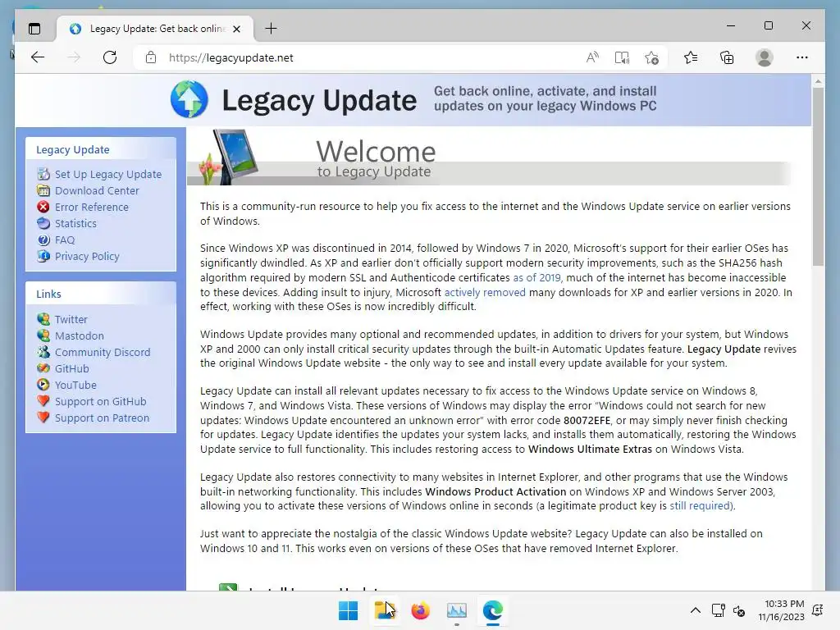Open Support on GitHub link
Screen dimensions: 840x630
click(x=101, y=401)
